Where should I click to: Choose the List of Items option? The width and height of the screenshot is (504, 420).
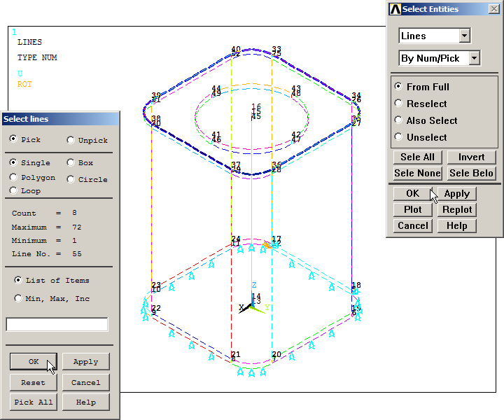[18, 280]
